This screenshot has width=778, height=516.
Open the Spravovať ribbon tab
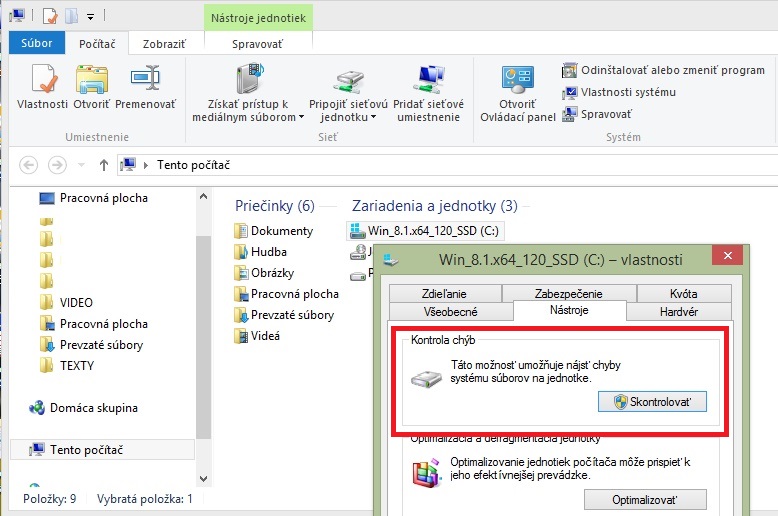pos(258,44)
